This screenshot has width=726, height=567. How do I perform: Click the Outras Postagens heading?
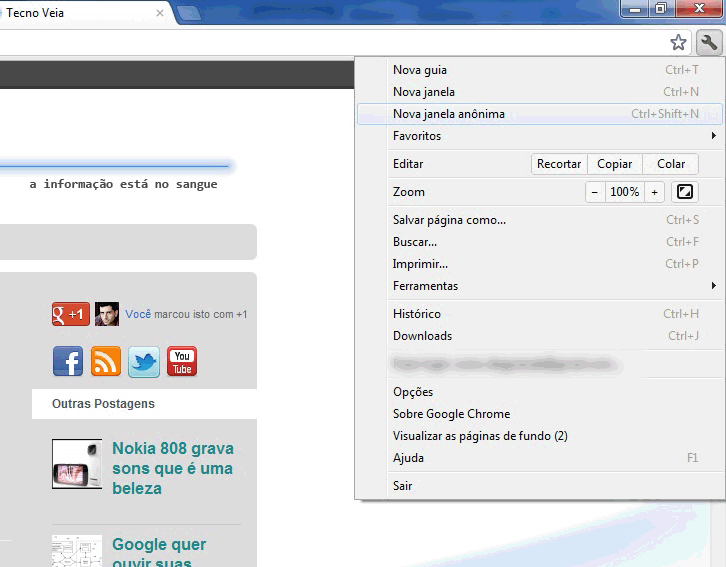click(x=103, y=404)
